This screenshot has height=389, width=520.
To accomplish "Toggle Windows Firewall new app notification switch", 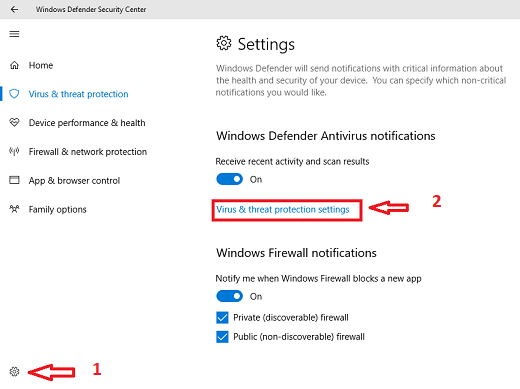I will click(x=230, y=296).
